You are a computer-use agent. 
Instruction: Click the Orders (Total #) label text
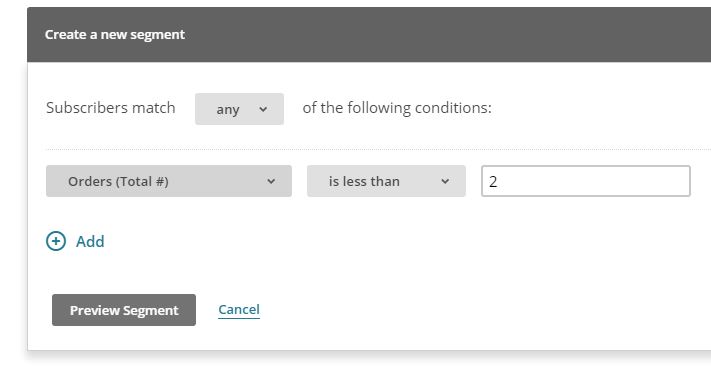[x=118, y=181]
